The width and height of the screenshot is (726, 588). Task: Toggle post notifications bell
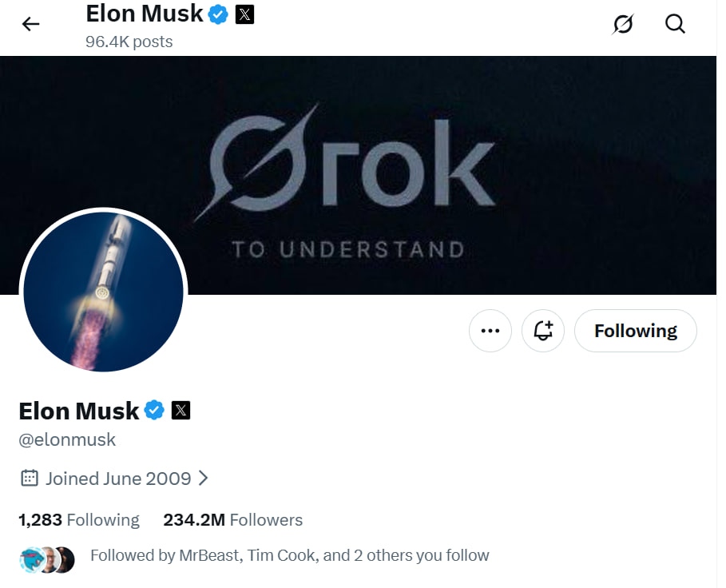pos(543,331)
